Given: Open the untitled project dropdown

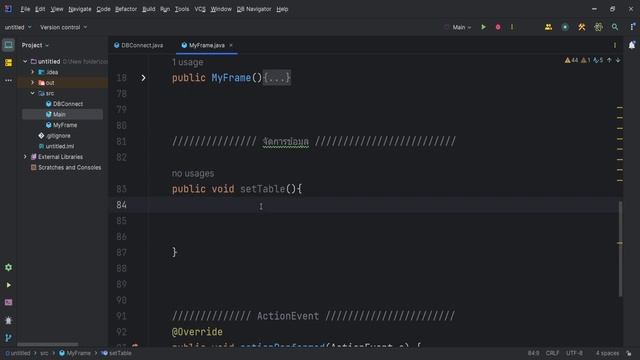Looking at the screenshot, I should pyautogui.click(x=18, y=27).
